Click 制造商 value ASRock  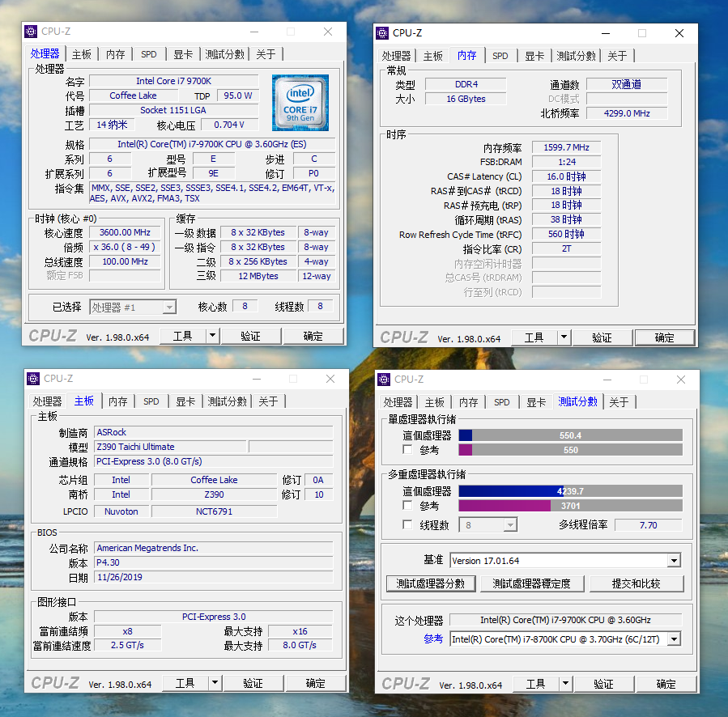(214, 432)
